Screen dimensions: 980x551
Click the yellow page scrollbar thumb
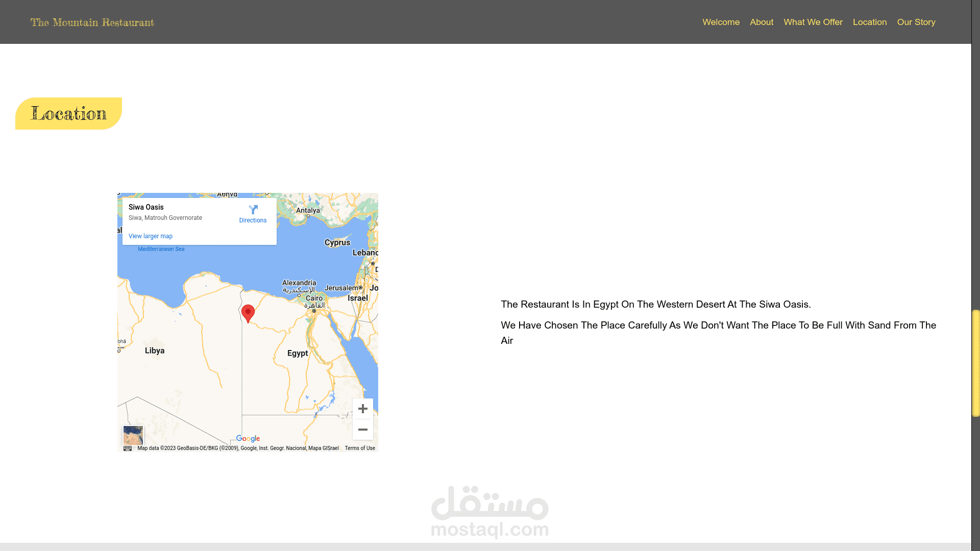[x=975, y=363]
